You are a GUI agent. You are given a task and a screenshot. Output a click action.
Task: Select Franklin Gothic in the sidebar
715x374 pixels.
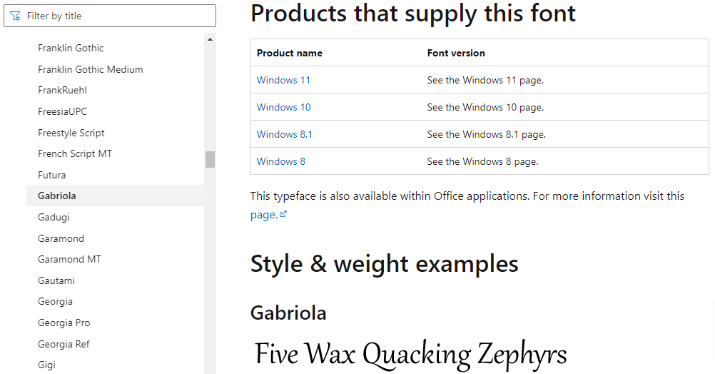click(x=71, y=48)
